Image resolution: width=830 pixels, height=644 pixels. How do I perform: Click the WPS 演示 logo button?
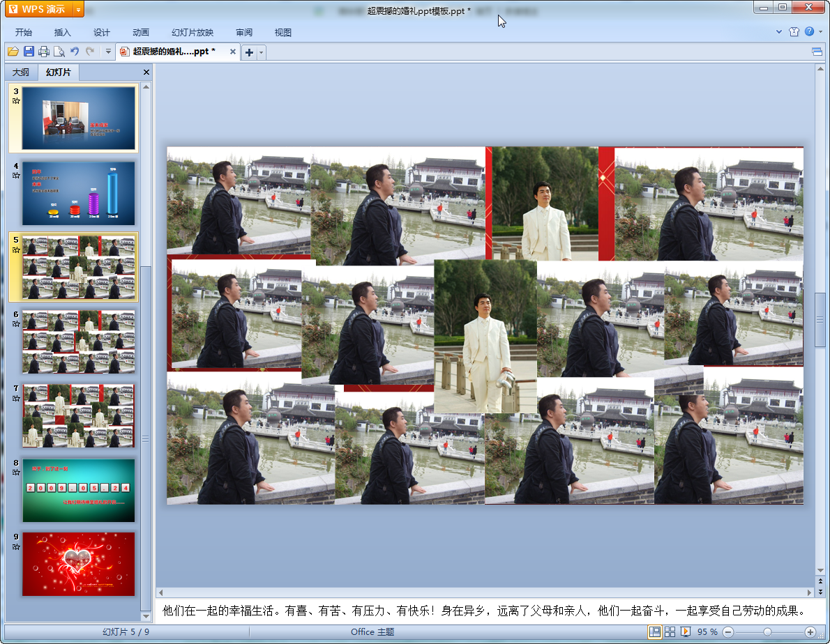tap(39, 9)
